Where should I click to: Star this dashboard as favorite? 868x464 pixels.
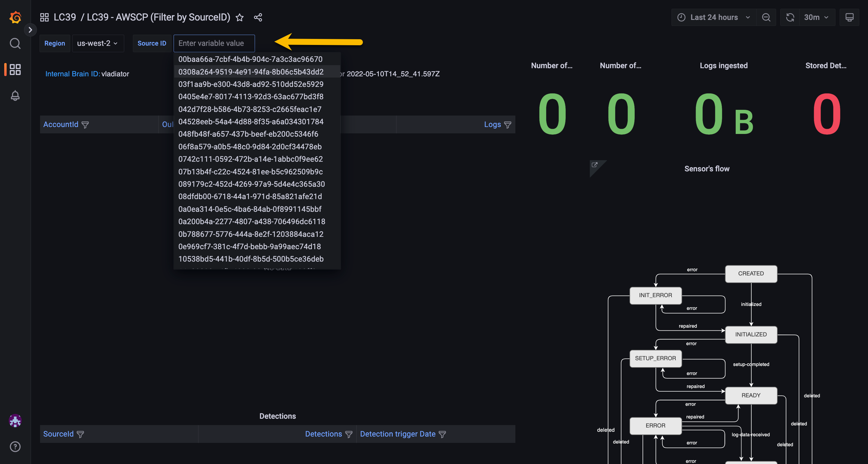pyautogui.click(x=239, y=17)
